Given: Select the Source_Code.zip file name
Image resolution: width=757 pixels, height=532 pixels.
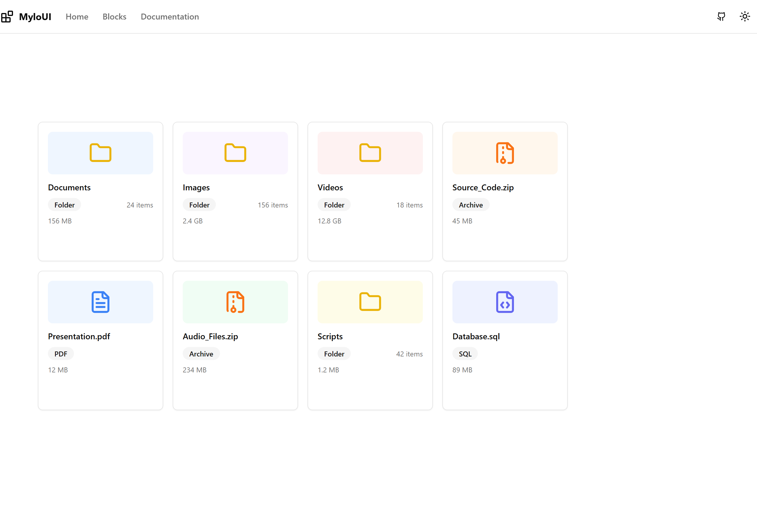Looking at the screenshot, I should [x=483, y=188].
